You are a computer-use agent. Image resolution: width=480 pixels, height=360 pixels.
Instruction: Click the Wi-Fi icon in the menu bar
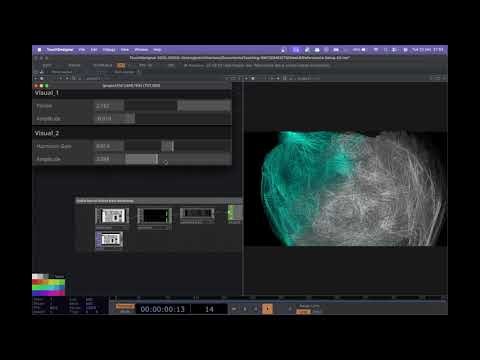(376, 50)
